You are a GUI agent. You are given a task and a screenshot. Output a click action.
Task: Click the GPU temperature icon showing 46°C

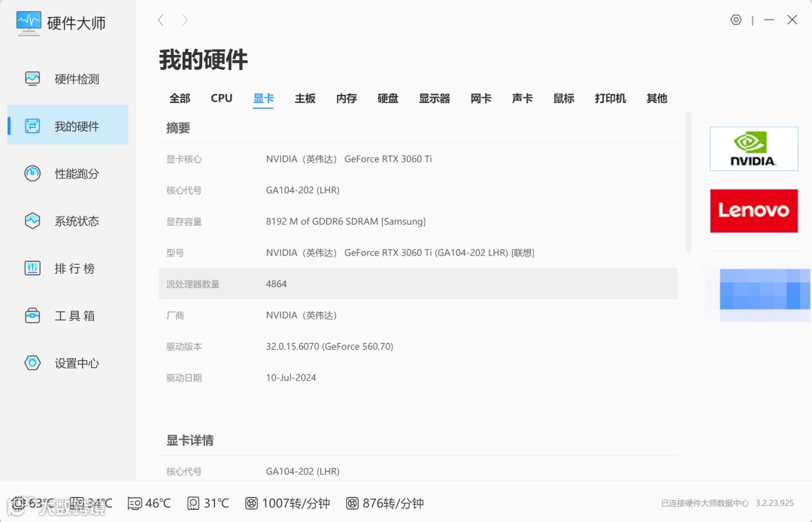click(135, 503)
